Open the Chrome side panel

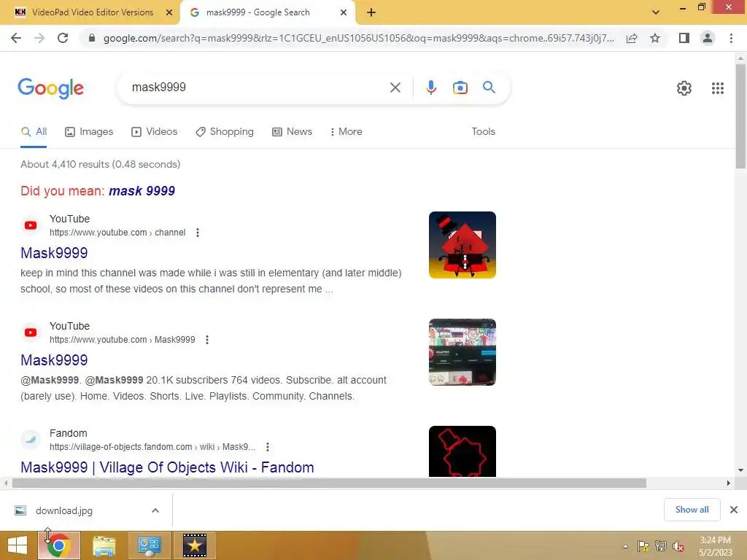[684, 38]
